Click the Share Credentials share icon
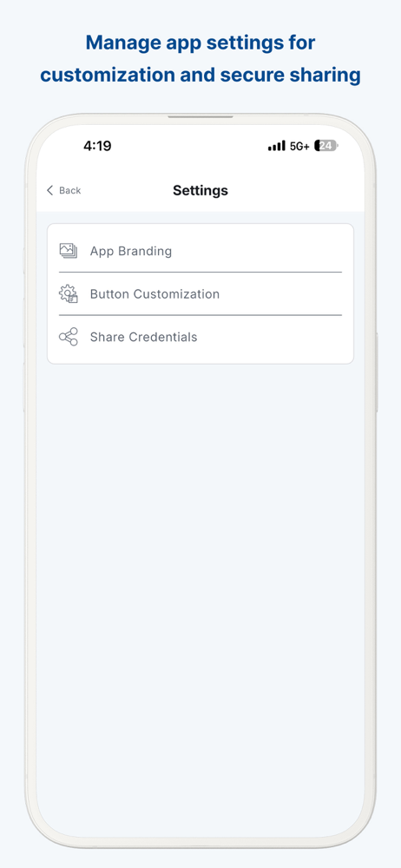This screenshot has width=401, height=868. click(x=68, y=337)
